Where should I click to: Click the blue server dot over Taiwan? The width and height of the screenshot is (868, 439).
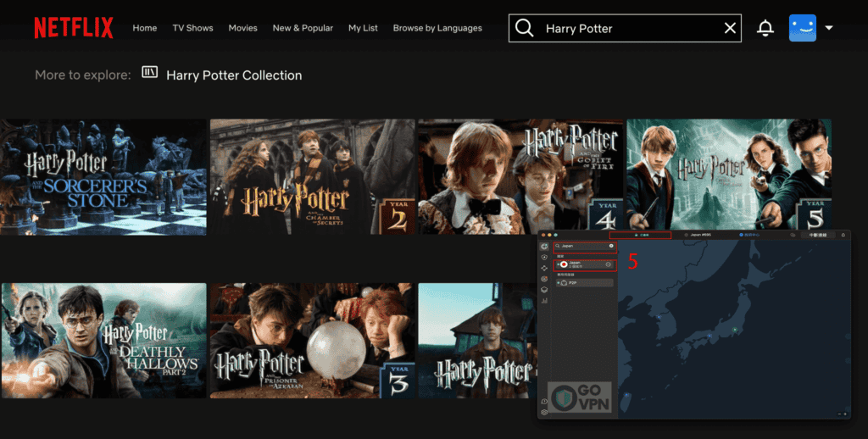point(626,395)
